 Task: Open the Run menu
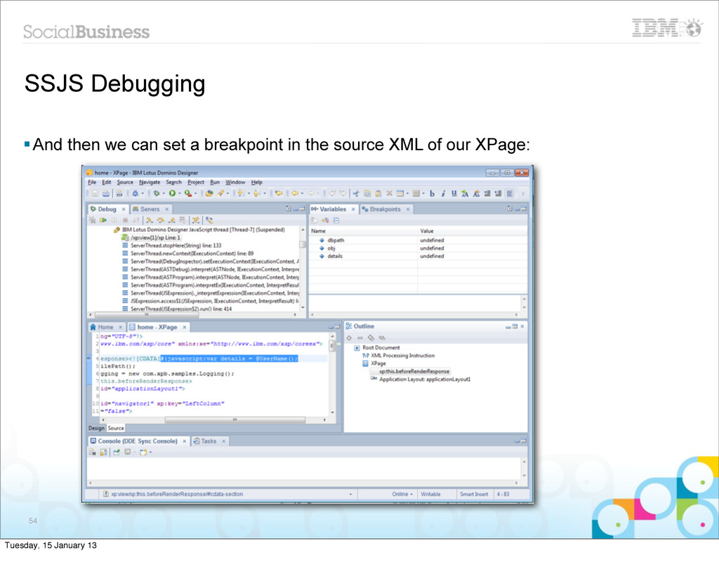[x=215, y=182]
